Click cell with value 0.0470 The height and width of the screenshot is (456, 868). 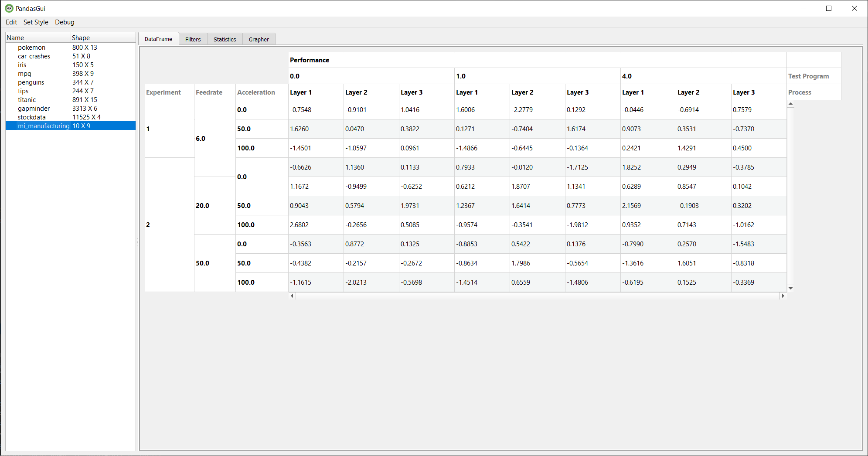[x=371, y=129]
